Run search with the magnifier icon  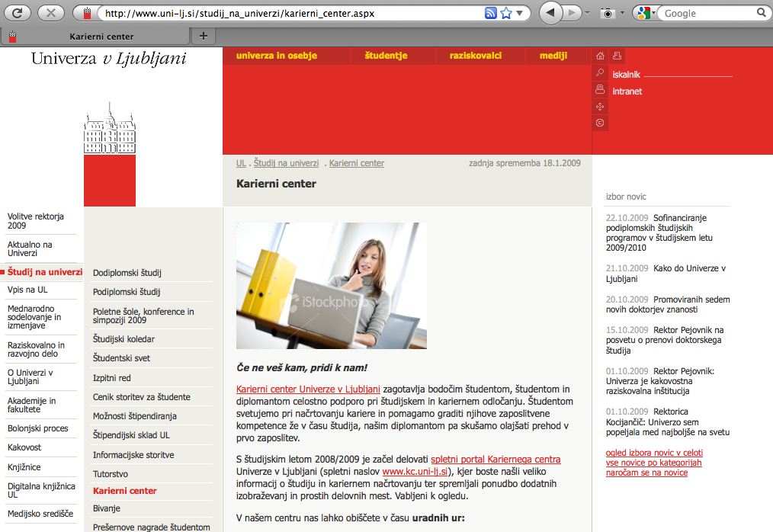(x=762, y=13)
